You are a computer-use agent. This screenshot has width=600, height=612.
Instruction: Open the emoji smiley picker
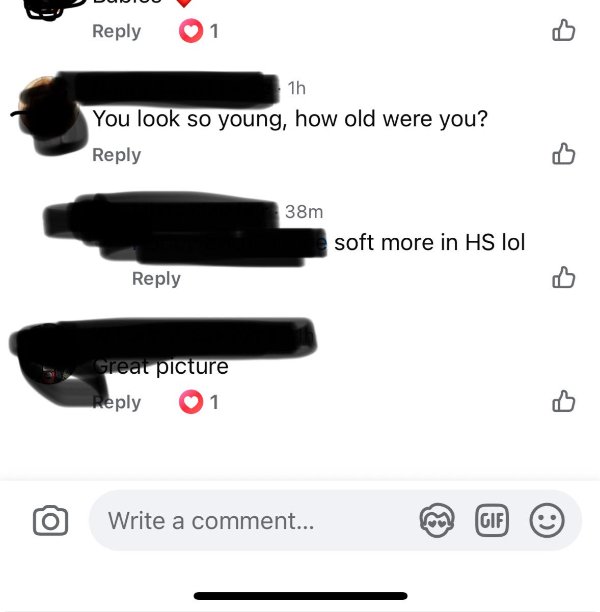547,520
